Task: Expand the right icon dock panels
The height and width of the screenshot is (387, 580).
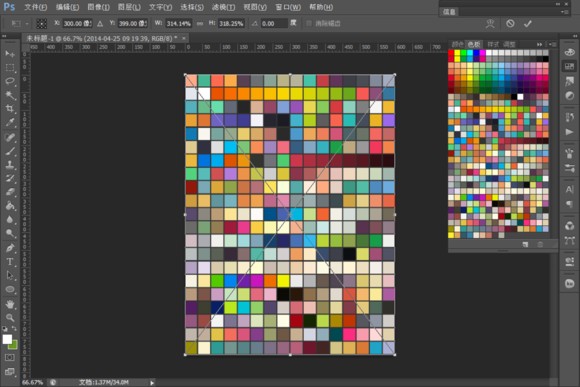Action: tap(575, 36)
